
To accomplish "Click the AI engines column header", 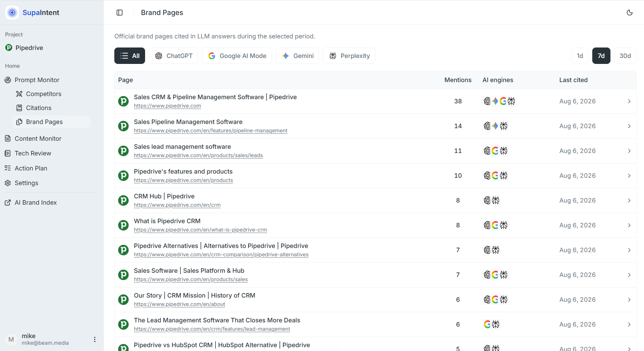I will 498,80.
